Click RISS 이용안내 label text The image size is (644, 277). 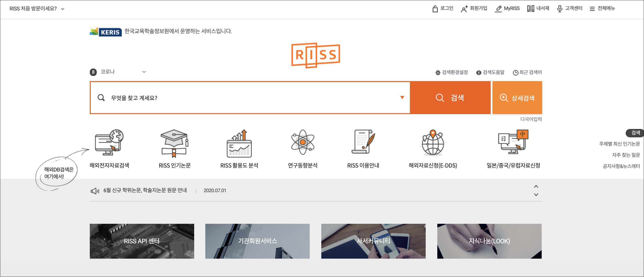tap(363, 165)
